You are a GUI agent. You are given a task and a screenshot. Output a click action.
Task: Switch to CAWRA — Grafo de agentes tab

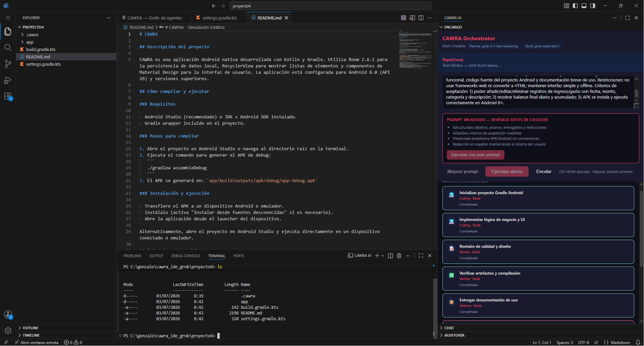[154, 18]
